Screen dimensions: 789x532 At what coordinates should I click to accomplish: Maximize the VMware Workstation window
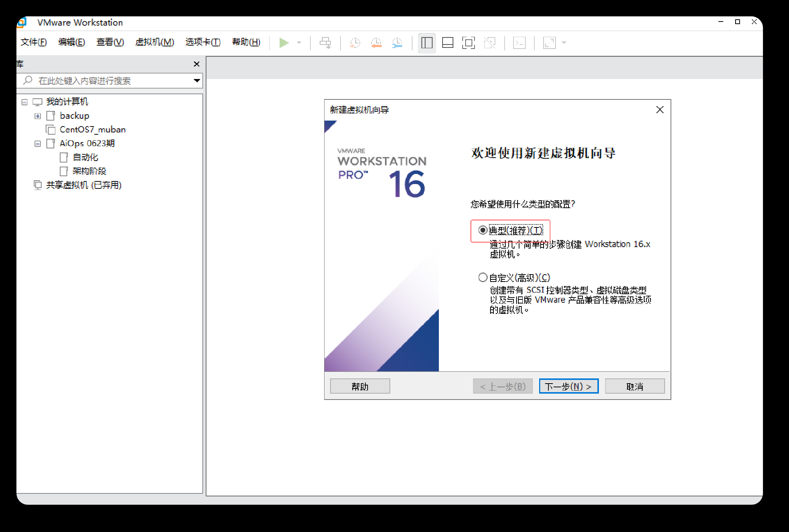(x=738, y=22)
